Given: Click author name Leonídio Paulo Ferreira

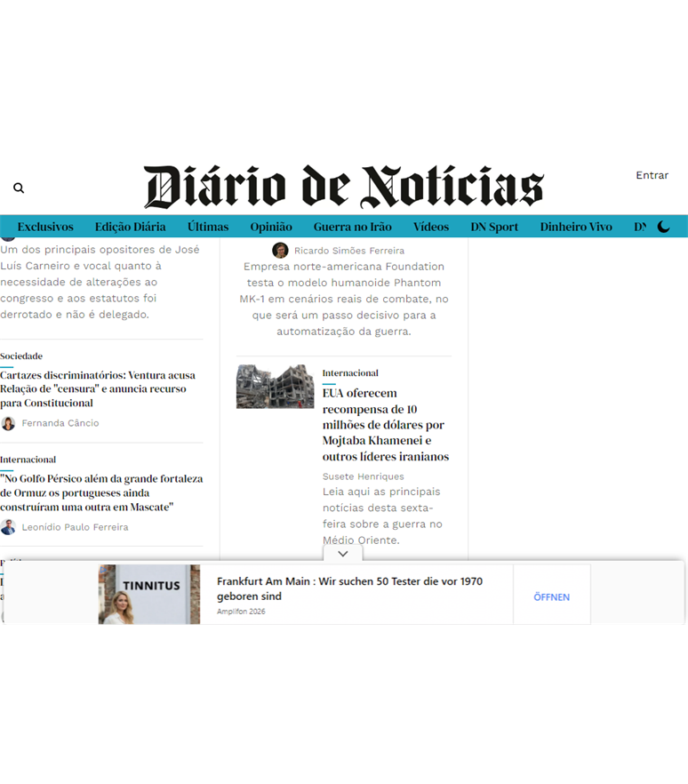Looking at the screenshot, I should click(x=75, y=527).
